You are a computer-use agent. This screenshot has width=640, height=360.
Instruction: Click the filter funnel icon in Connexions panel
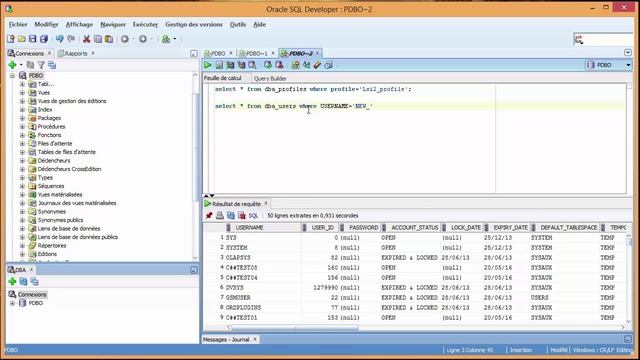click(41, 65)
